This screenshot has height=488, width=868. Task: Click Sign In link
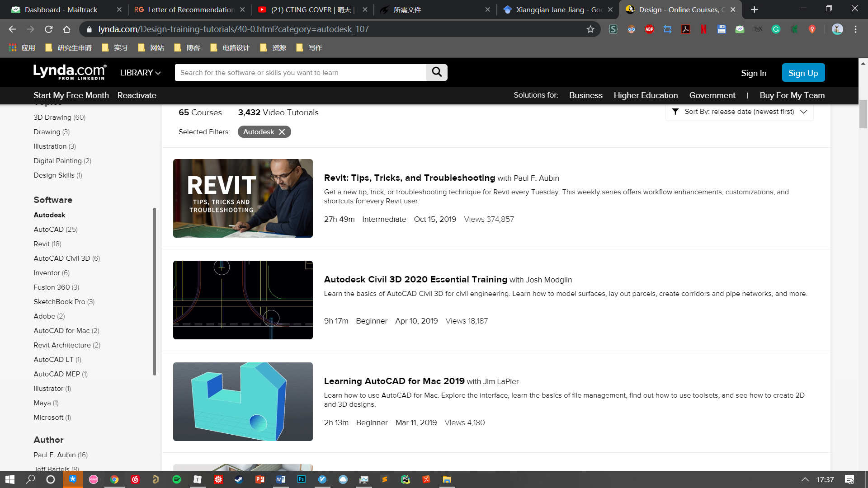(754, 73)
